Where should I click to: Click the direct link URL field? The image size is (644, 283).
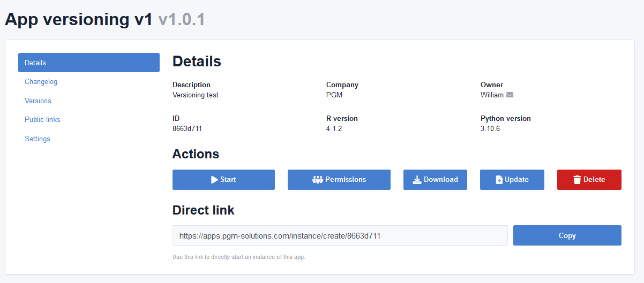tap(340, 235)
